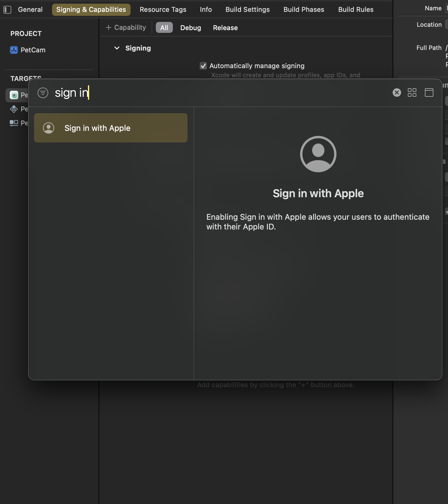The image size is (448, 504).
Task: Switch to the Build Rules tab
Action: point(356,9)
